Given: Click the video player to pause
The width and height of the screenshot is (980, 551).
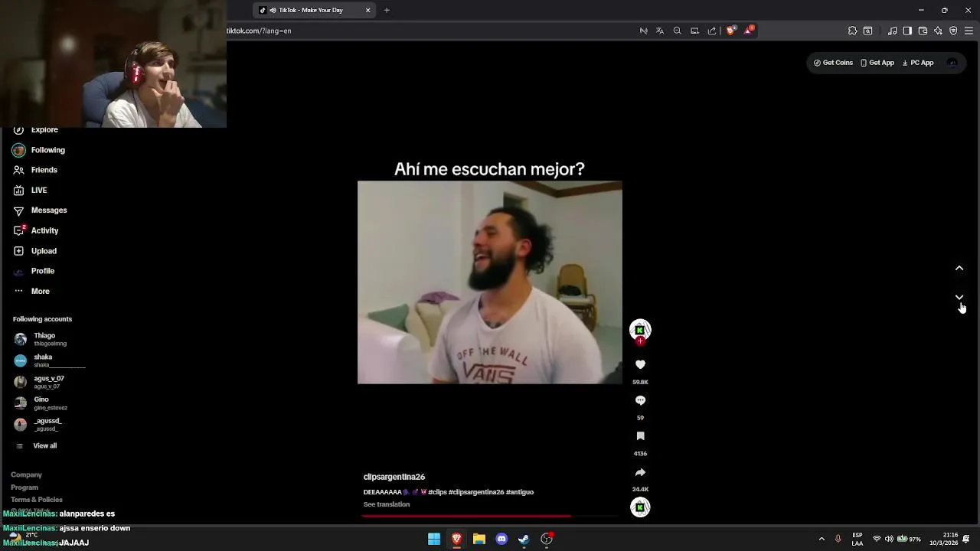Looking at the screenshot, I should (490, 282).
